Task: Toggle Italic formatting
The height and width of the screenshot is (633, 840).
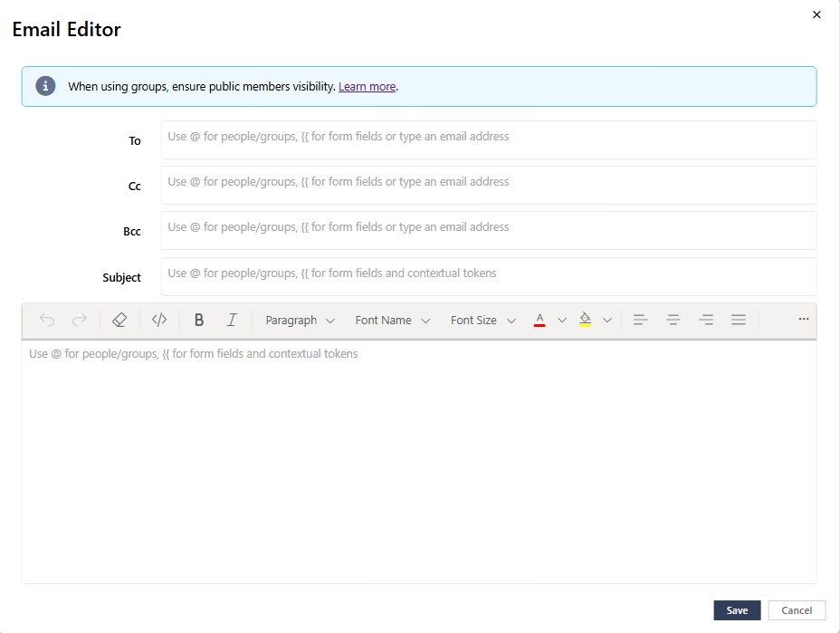Action: pos(232,320)
